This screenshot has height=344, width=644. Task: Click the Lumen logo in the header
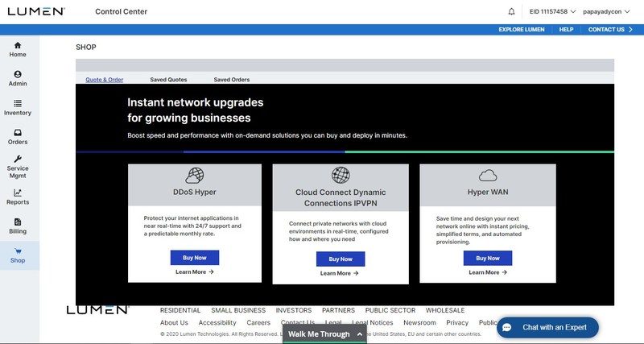36,11
